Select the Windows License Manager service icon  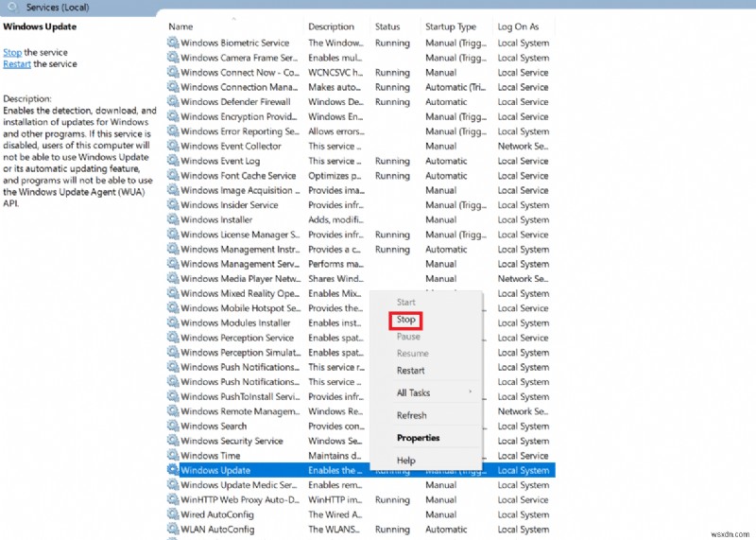click(173, 235)
